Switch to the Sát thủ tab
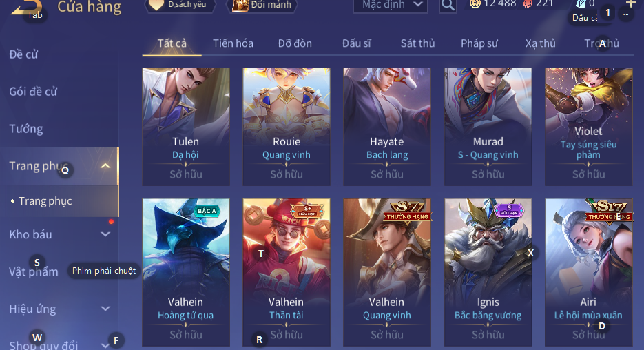 pyautogui.click(x=417, y=43)
